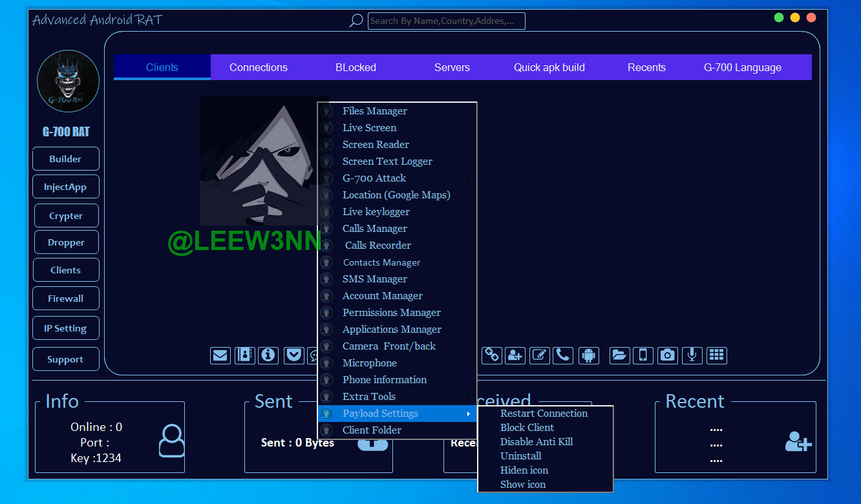Open the BLocked tab
Screen dimensions: 861x504
tap(356, 67)
